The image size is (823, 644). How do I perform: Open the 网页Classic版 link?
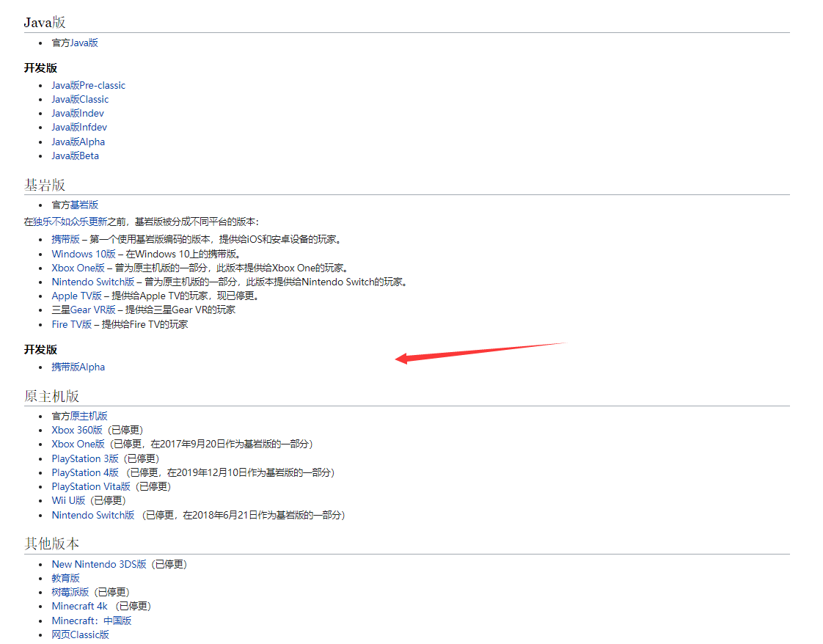pyautogui.click(x=80, y=634)
